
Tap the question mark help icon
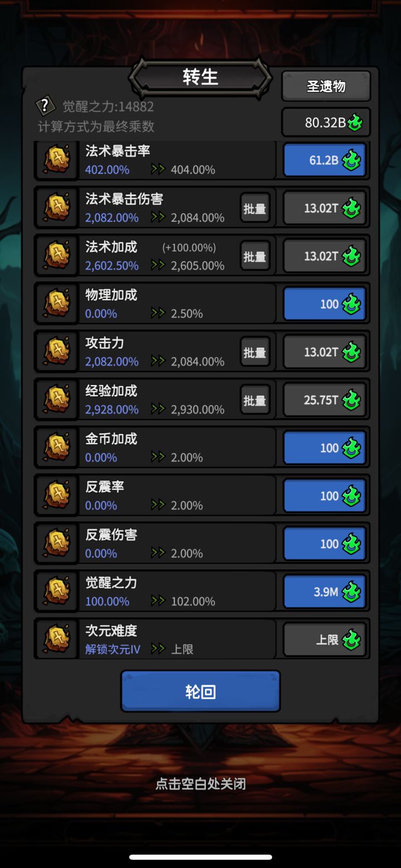click(x=45, y=106)
